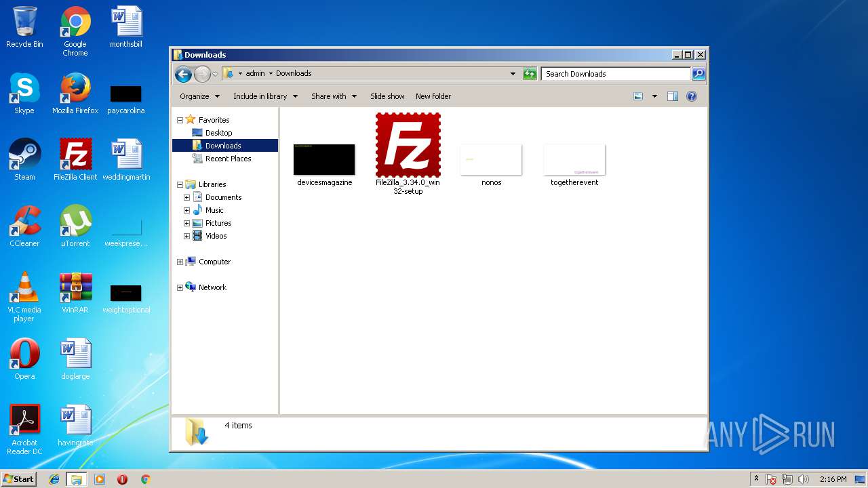This screenshot has height=488, width=868.
Task: Click the New folder button
Action: tap(433, 96)
